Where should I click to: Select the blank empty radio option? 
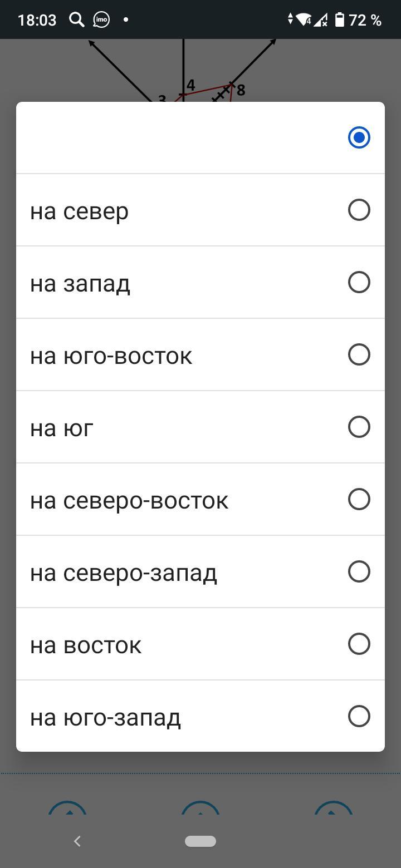click(x=359, y=137)
